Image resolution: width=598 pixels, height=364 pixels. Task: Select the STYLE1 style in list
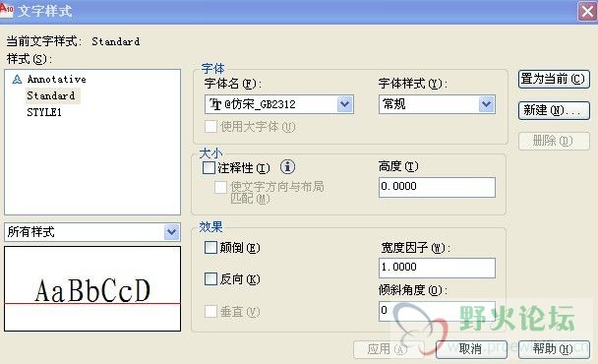[44, 112]
